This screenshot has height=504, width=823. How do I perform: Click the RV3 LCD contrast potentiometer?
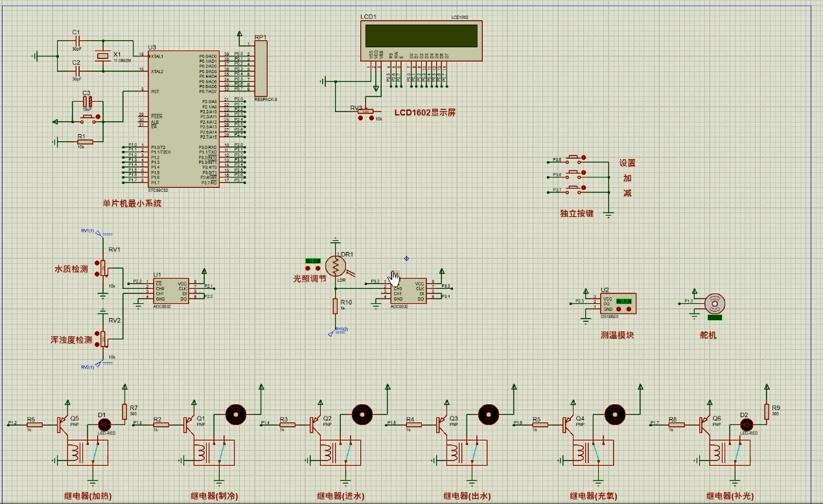coord(365,111)
